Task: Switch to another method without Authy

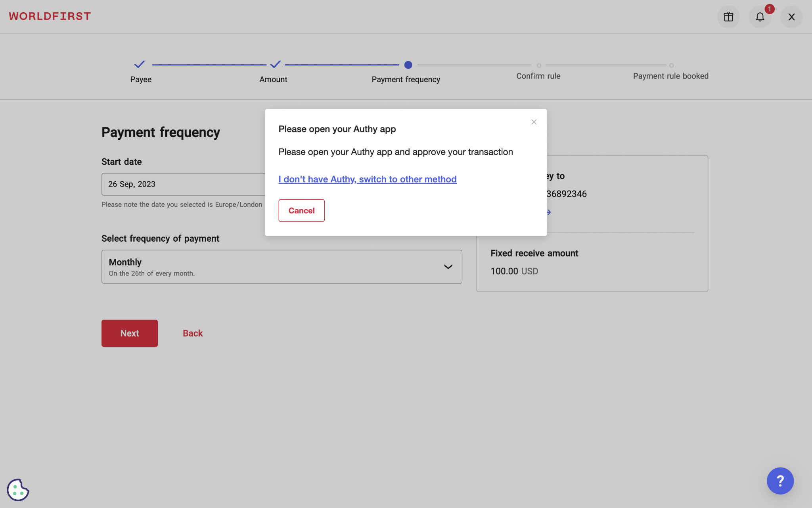Action: coord(367,179)
